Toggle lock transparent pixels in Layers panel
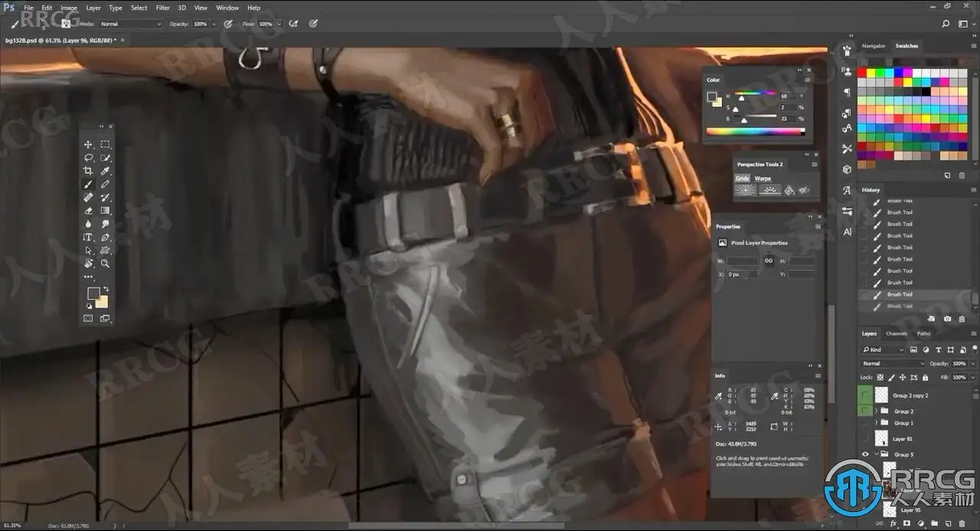 [879, 377]
